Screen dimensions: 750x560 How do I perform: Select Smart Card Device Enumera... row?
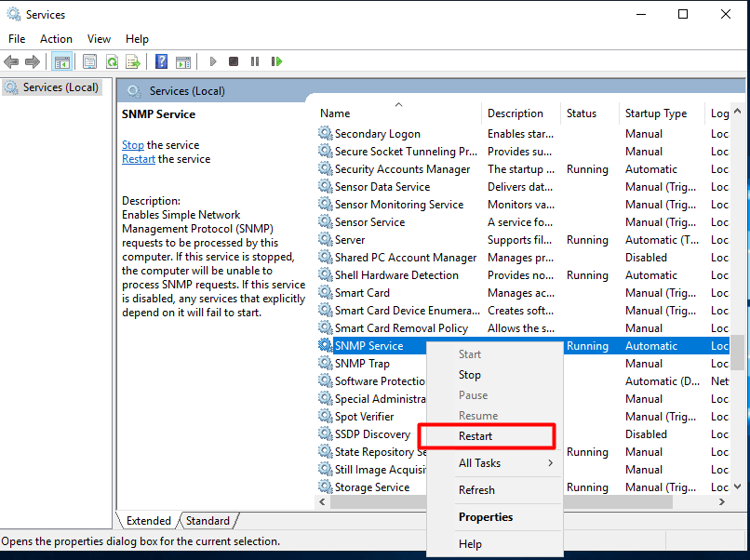coord(523,311)
